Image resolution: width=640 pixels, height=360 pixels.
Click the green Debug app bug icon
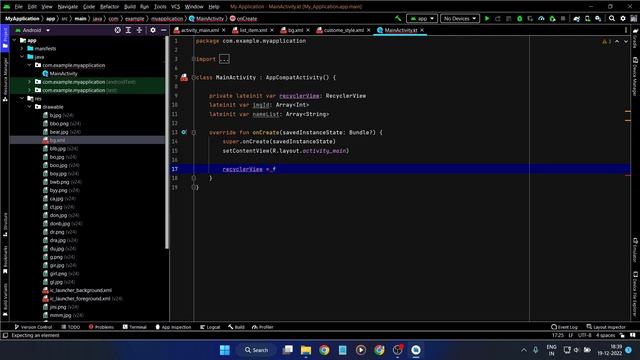520,18
